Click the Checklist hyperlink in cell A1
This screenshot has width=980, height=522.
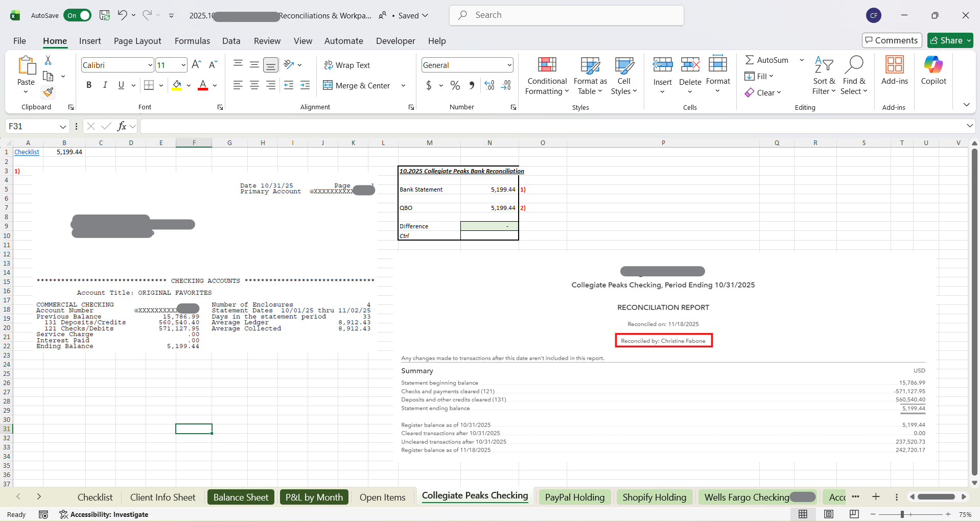click(x=27, y=152)
